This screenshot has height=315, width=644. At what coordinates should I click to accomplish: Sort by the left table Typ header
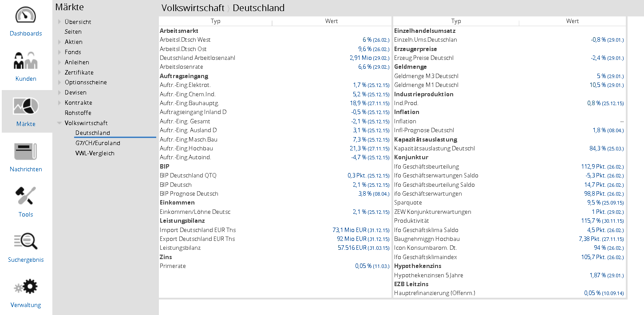216,21
